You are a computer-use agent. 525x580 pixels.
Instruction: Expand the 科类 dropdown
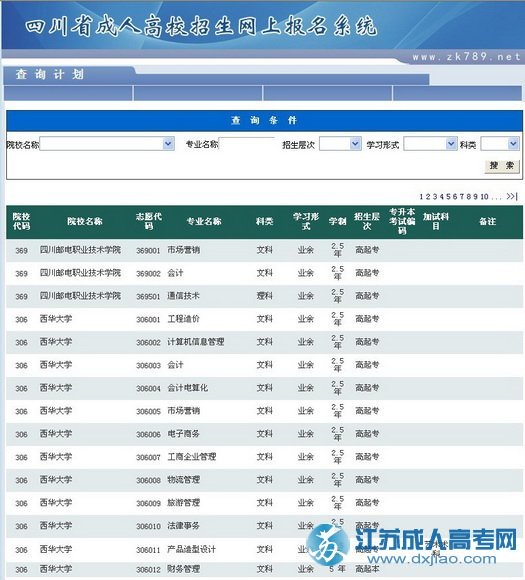499,144
